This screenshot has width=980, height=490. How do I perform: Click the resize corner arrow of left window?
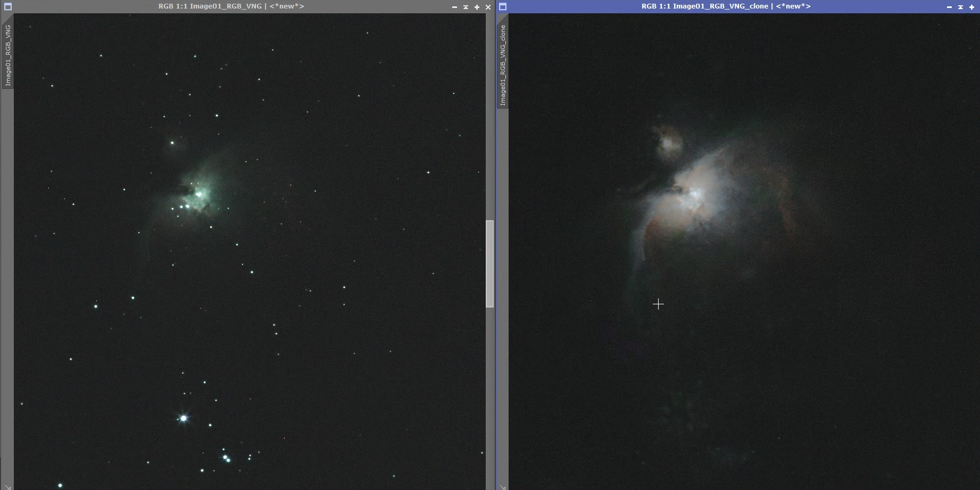tap(7, 486)
